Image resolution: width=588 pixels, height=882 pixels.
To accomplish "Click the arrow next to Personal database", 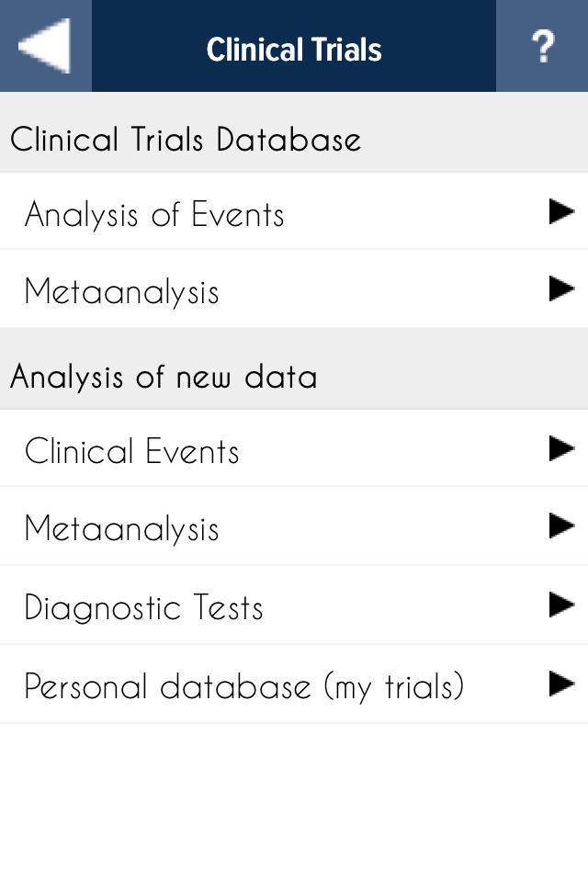I will point(560,684).
